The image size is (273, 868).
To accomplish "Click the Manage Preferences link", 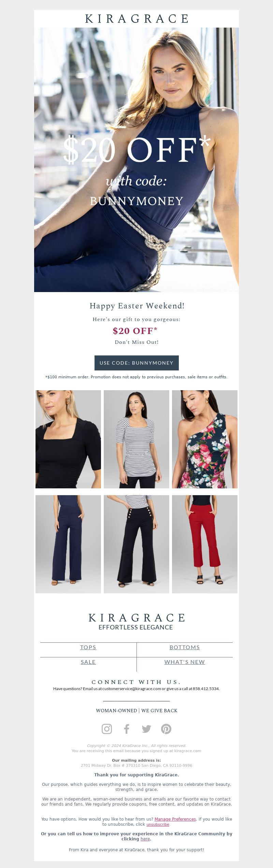I will [175, 819].
